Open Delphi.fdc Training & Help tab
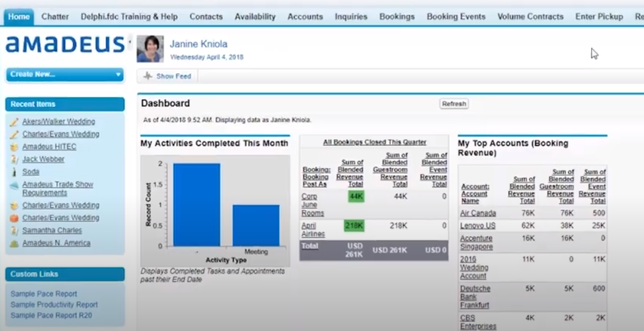The image size is (644, 331). pos(129,16)
